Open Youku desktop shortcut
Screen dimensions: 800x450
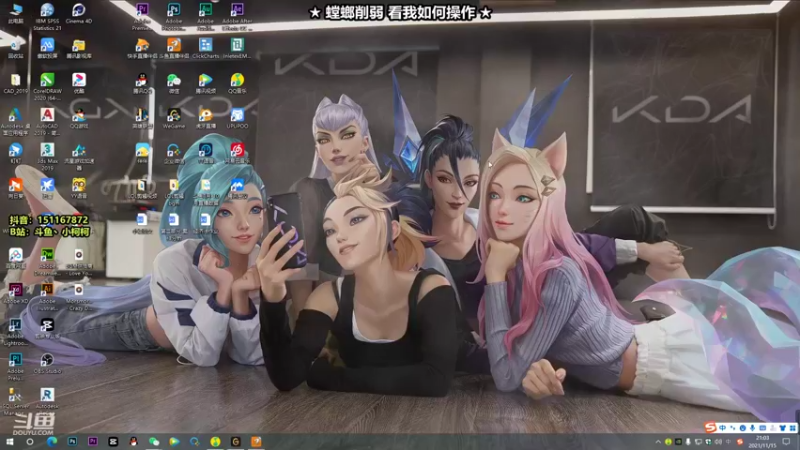[79, 83]
